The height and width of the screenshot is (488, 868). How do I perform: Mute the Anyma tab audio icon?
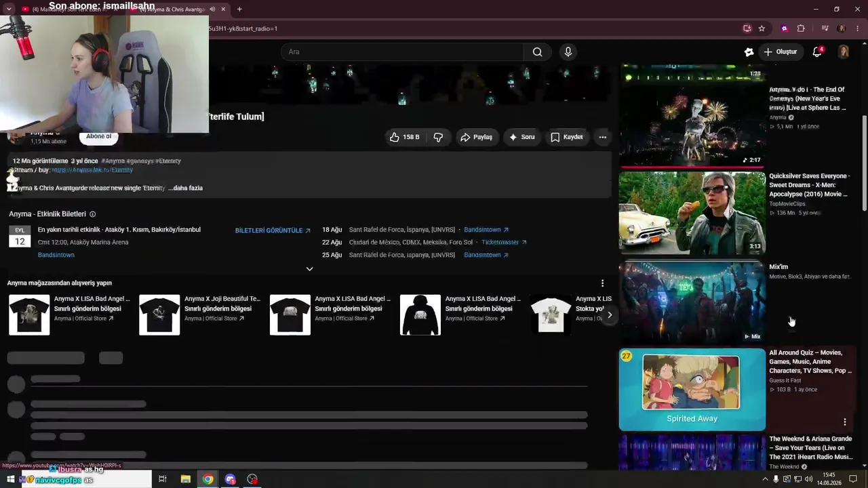coord(213,9)
